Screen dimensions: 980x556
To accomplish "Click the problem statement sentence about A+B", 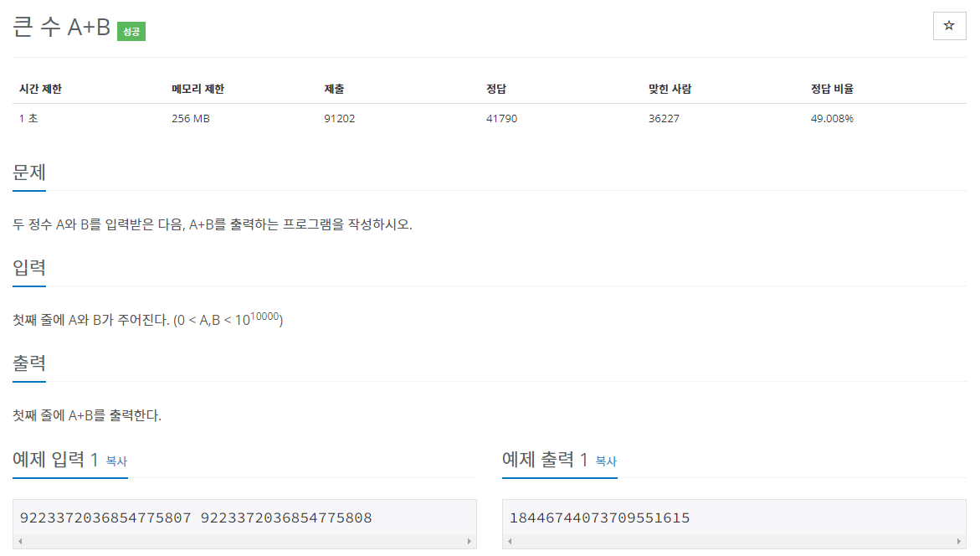I will point(213,224).
